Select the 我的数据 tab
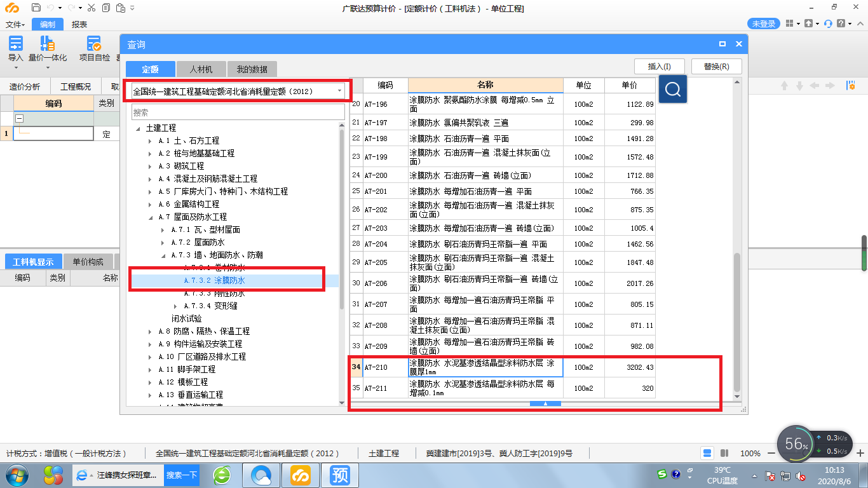The height and width of the screenshot is (488, 868). coord(252,69)
